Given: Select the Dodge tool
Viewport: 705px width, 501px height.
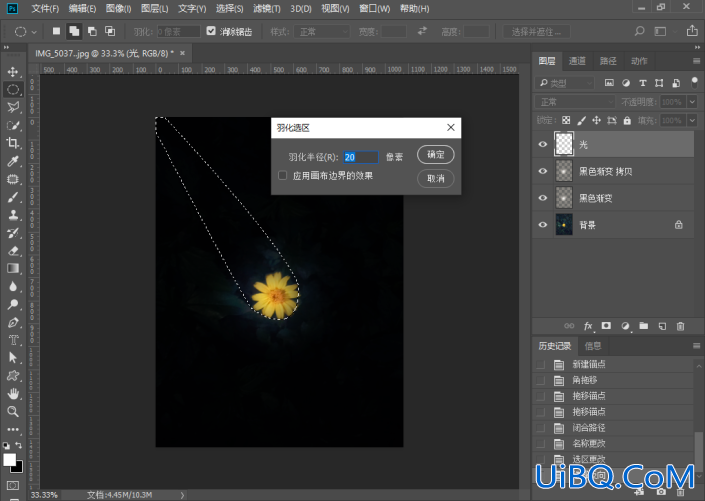Looking at the screenshot, I should tap(13, 304).
